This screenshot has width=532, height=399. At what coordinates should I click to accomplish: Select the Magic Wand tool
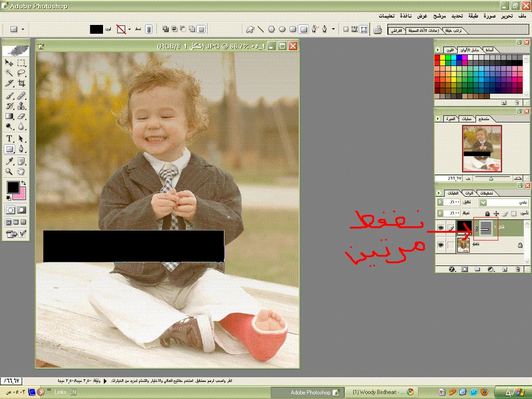[x=9, y=73]
